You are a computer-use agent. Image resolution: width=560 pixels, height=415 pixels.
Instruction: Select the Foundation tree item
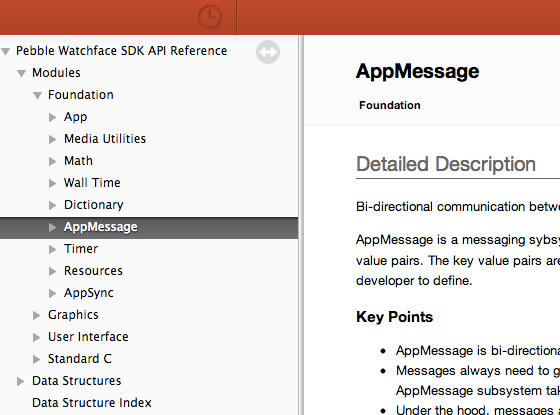(x=81, y=95)
